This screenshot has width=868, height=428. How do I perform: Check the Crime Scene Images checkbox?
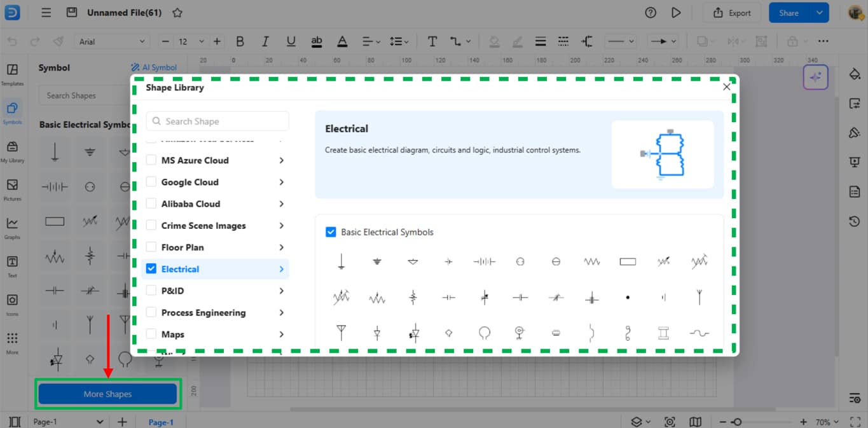151,225
